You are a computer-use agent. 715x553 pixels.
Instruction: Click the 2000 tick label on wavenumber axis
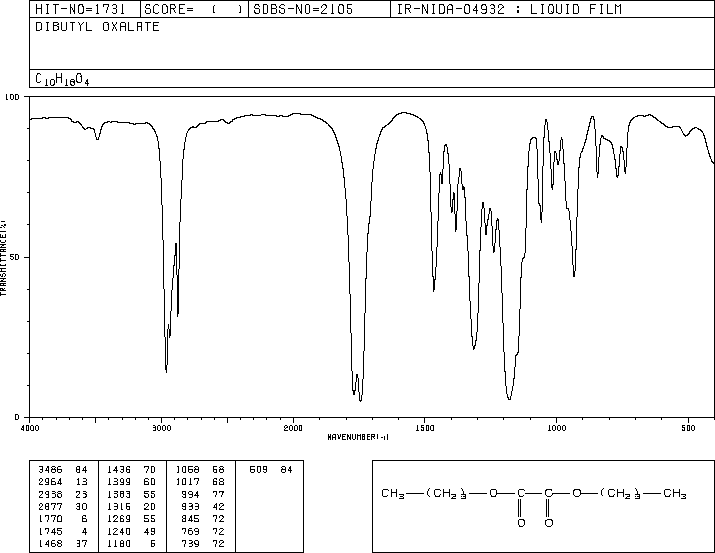pyautogui.click(x=293, y=428)
